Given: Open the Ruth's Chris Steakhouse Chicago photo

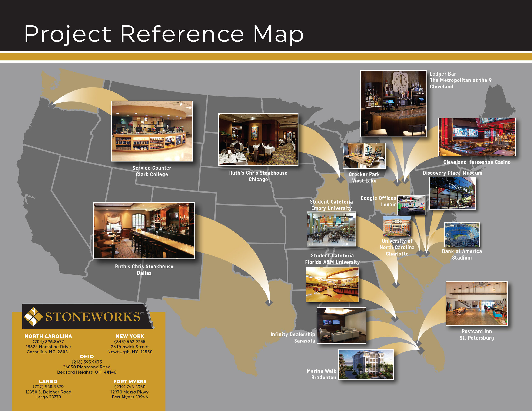Looking at the screenshot, I should point(258,139).
